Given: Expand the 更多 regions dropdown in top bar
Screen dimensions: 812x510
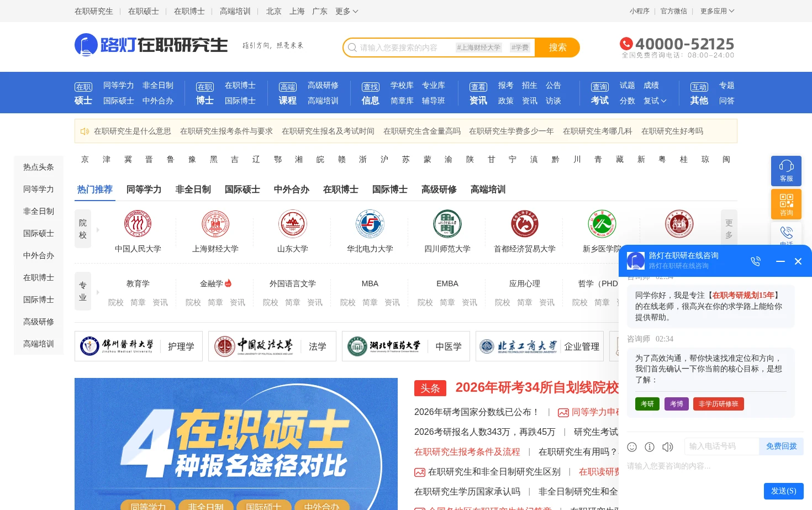Looking at the screenshot, I should pos(347,11).
